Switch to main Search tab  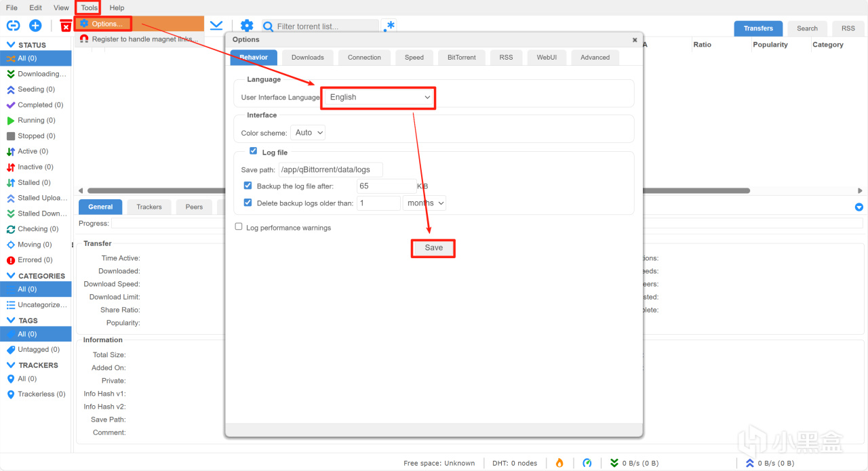807,28
